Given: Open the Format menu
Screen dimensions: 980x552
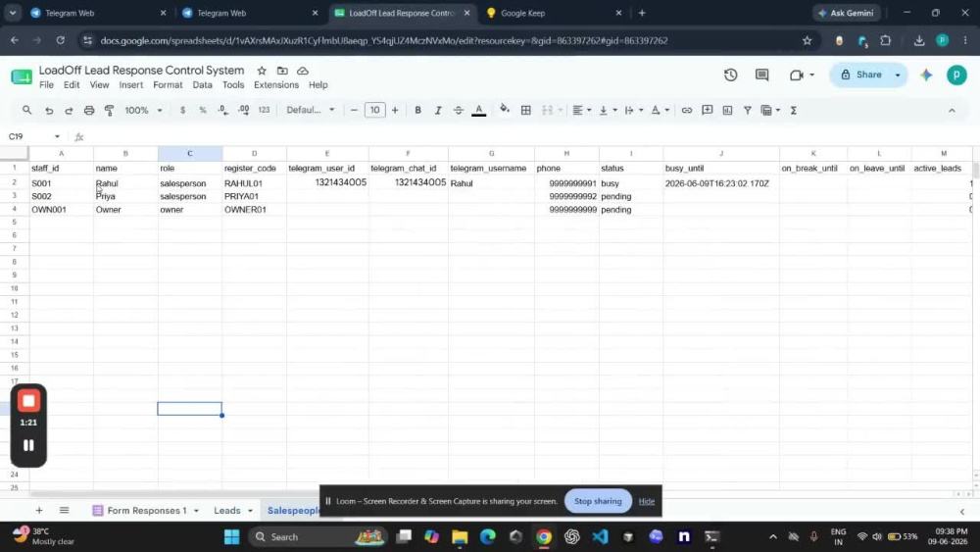Looking at the screenshot, I should pyautogui.click(x=168, y=85).
